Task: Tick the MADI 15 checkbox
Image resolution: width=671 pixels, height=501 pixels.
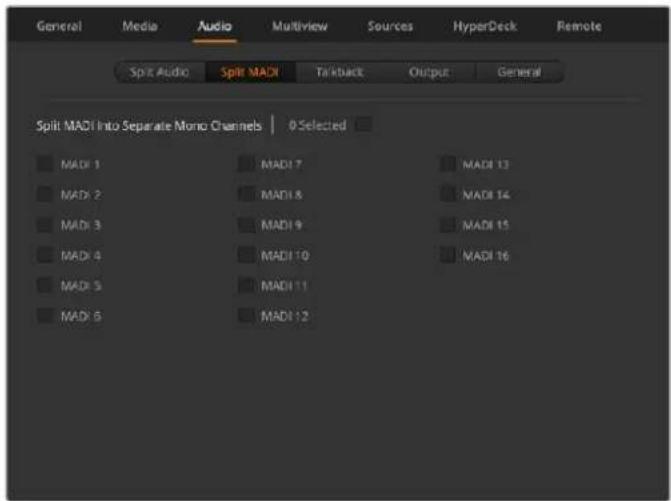Action: 448,225
